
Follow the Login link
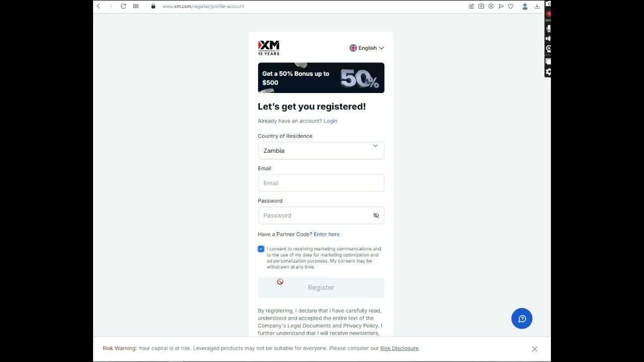pos(331,121)
